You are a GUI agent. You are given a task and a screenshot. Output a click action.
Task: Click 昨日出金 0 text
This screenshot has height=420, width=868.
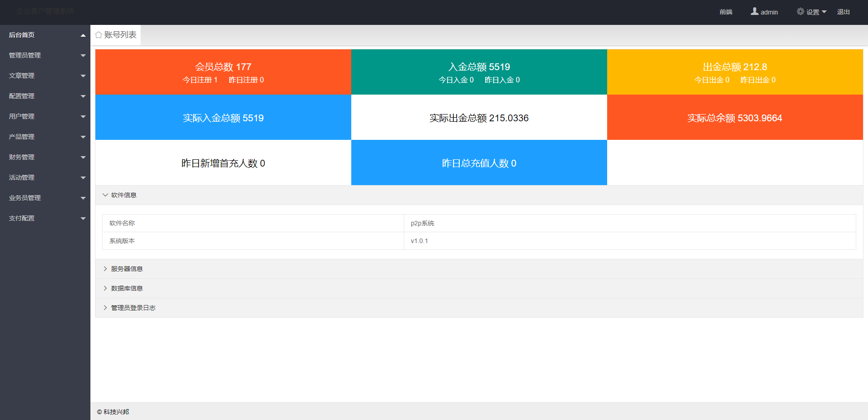pyautogui.click(x=758, y=80)
